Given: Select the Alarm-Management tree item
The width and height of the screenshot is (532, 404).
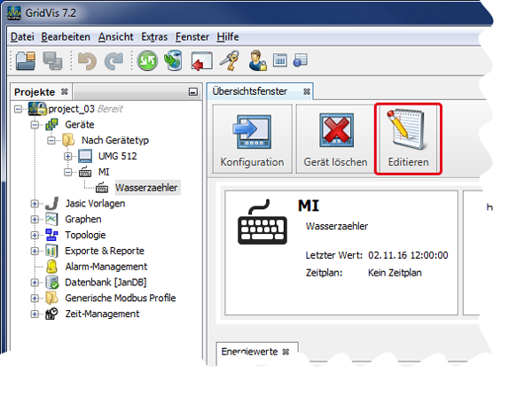Looking at the screenshot, I should click(106, 267).
